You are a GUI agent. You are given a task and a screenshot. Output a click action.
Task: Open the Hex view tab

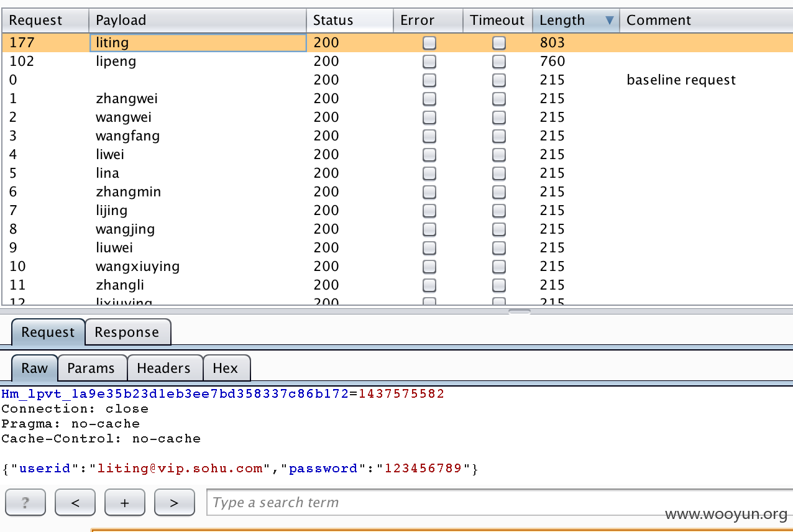coord(226,368)
